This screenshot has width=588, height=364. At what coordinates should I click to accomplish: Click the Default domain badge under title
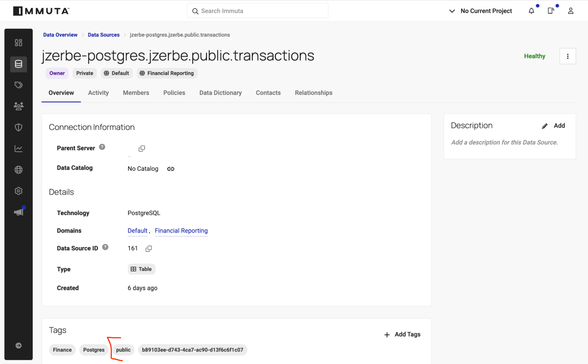point(117,73)
